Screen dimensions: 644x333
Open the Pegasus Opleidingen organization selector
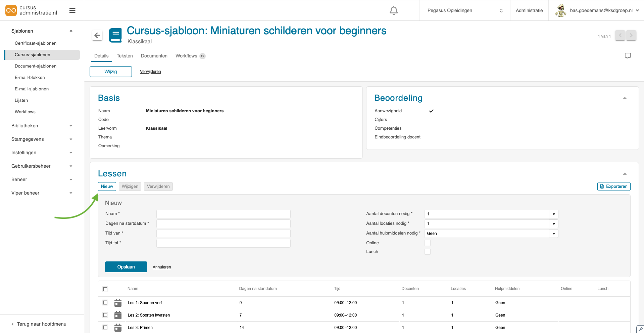click(464, 10)
